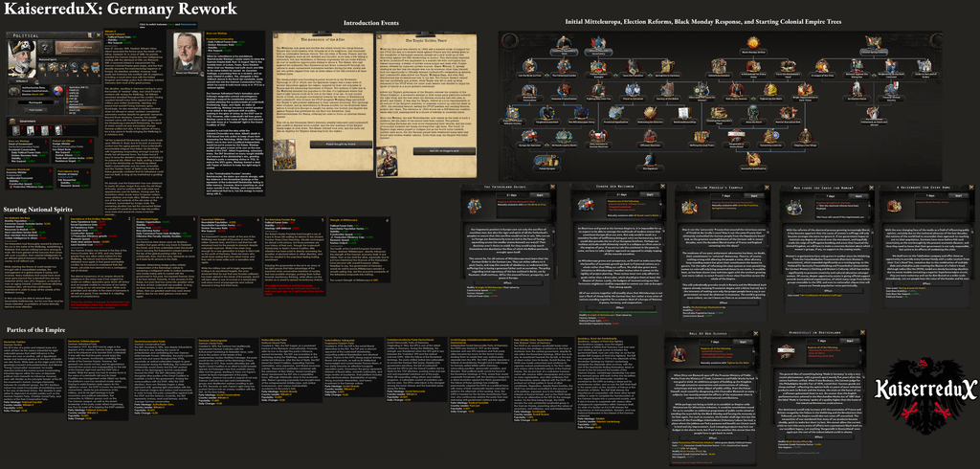Open the party popularity pie chart

pos(58,91)
